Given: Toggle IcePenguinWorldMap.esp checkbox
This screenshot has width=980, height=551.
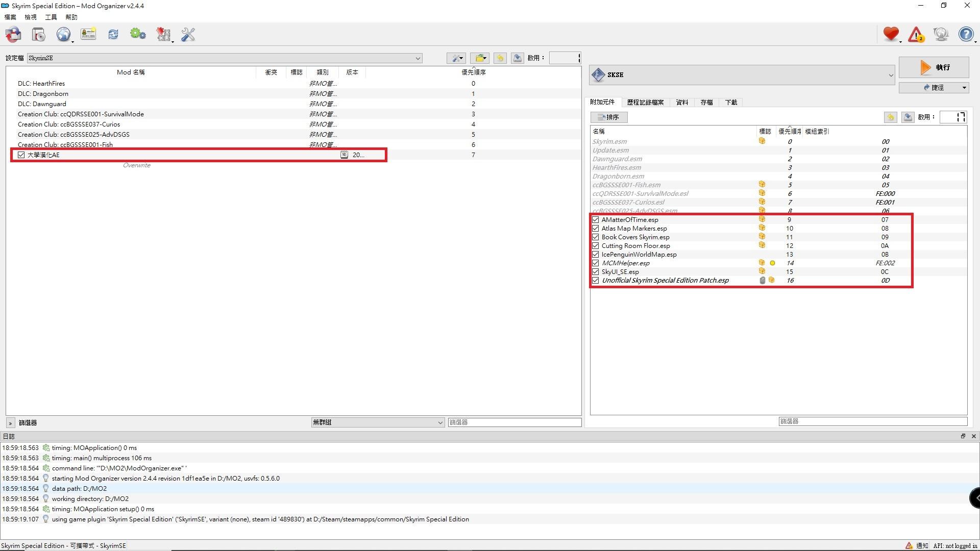Looking at the screenshot, I should coord(596,255).
